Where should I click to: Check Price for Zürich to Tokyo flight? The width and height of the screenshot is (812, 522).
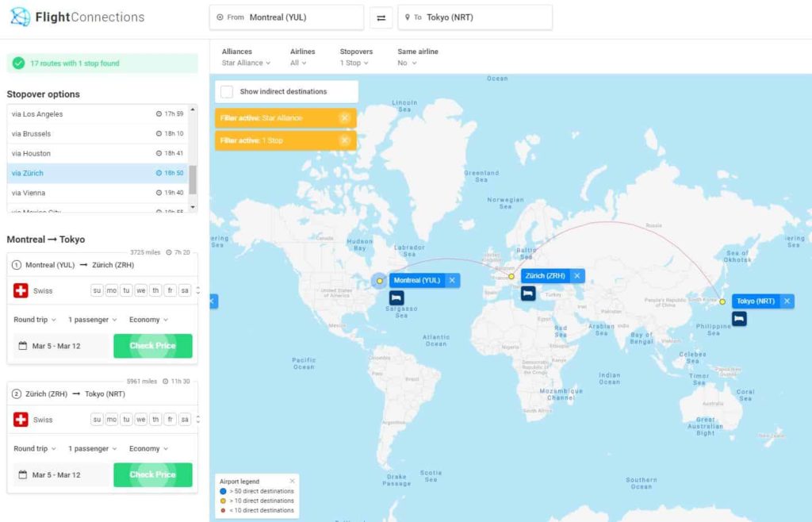point(152,474)
